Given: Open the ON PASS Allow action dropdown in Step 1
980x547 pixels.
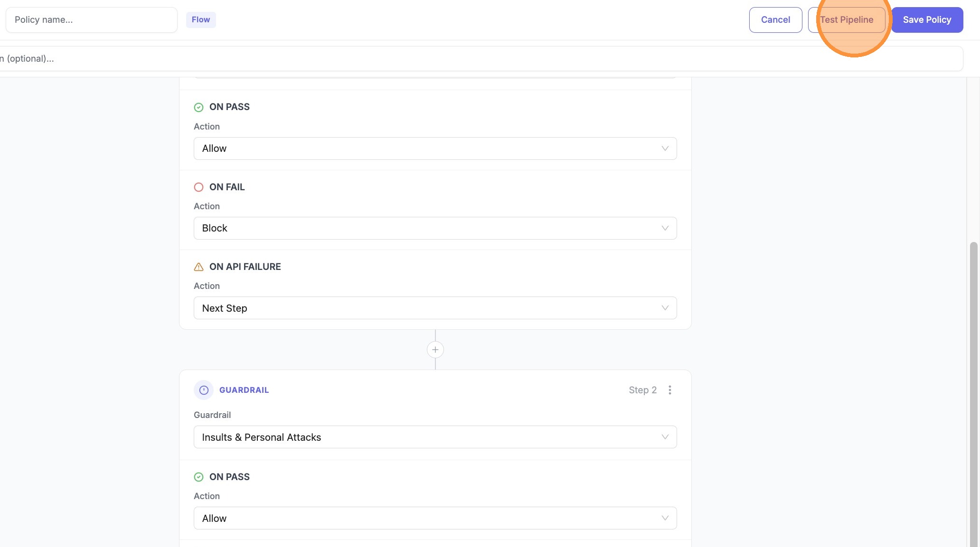Looking at the screenshot, I should coord(434,148).
